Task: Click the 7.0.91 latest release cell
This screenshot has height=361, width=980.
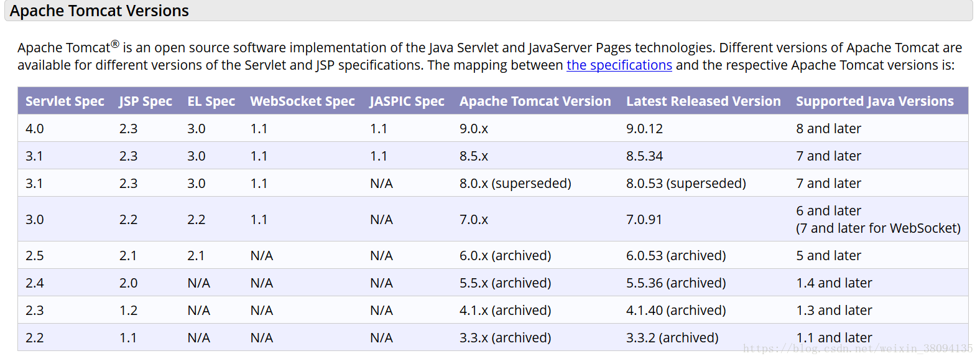Action: coord(644,220)
